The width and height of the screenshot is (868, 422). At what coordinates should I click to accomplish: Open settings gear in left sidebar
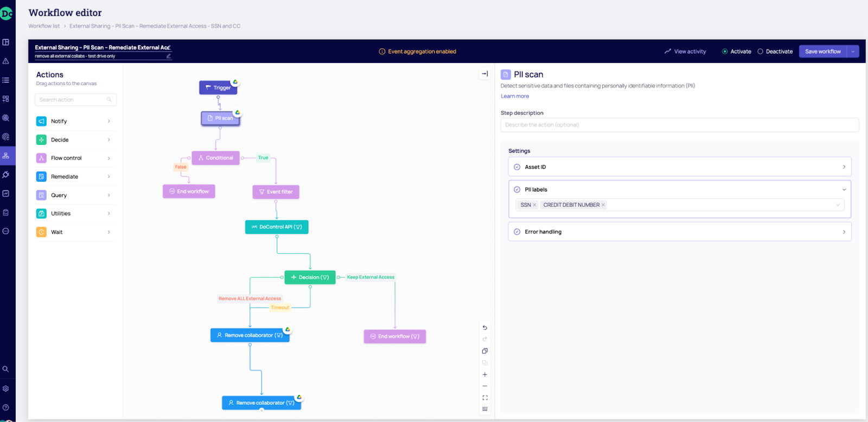point(6,388)
